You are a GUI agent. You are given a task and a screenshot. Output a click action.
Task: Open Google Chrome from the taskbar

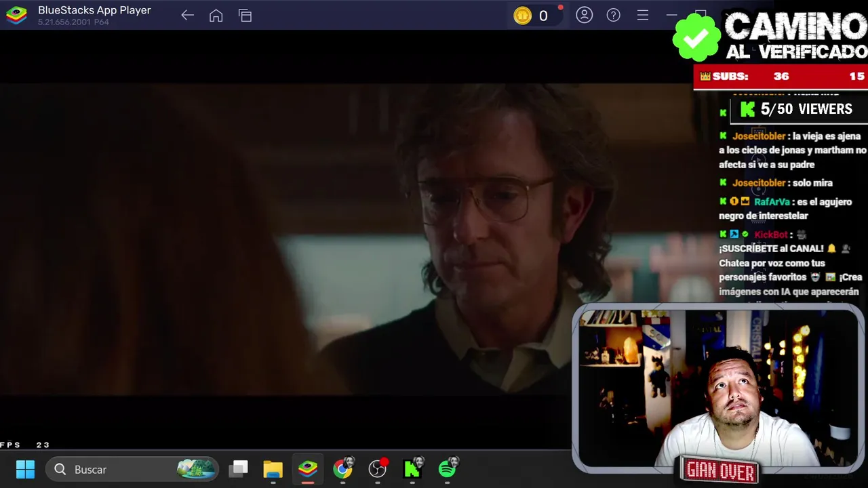343,468
